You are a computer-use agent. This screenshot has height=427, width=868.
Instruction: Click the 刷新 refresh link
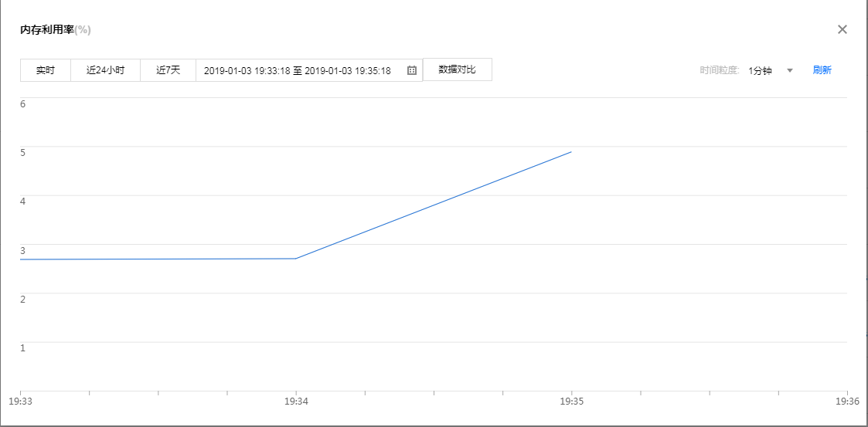point(822,70)
